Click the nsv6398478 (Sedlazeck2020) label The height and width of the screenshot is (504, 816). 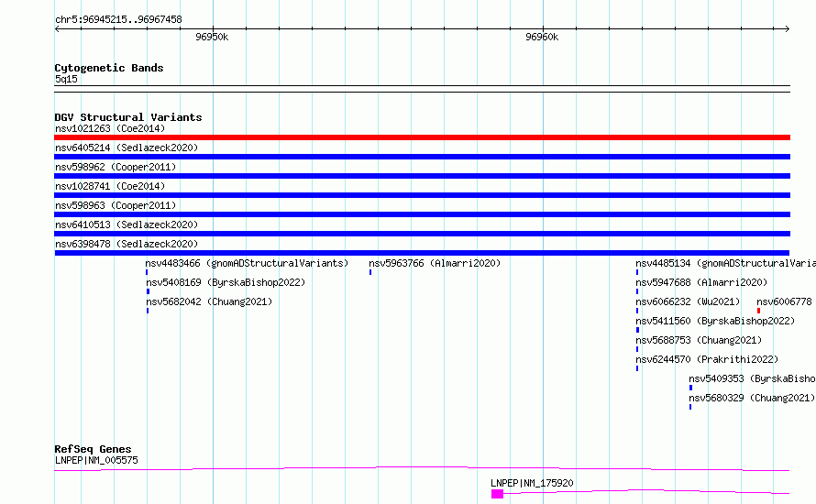pos(127,244)
